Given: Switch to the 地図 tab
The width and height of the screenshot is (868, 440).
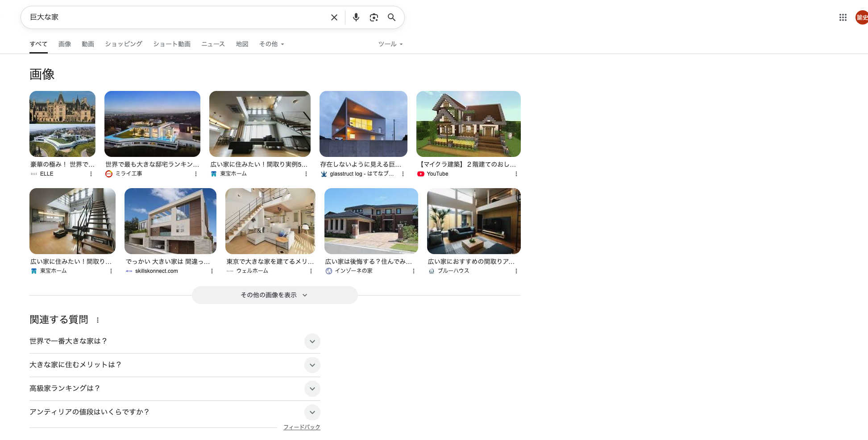Looking at the screenshot, I should (x=242, y=44).
